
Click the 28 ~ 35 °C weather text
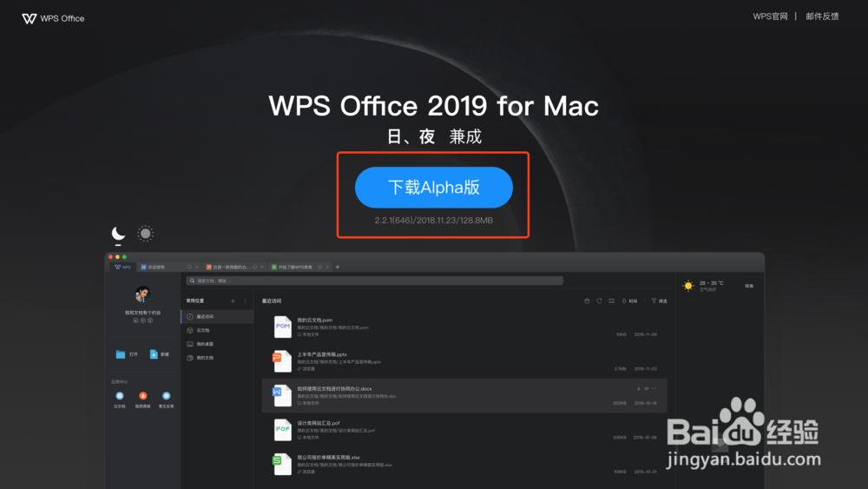tap(712, 283)
